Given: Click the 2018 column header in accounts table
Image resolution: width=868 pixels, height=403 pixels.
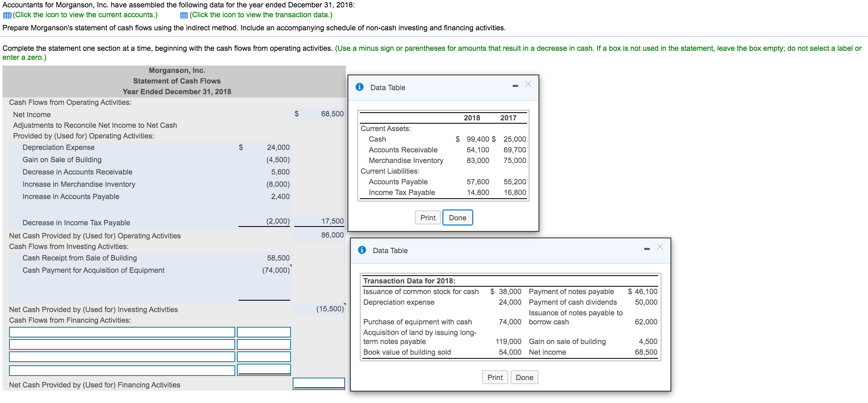Looking at the screenshot, I should [x=472, y=118].
